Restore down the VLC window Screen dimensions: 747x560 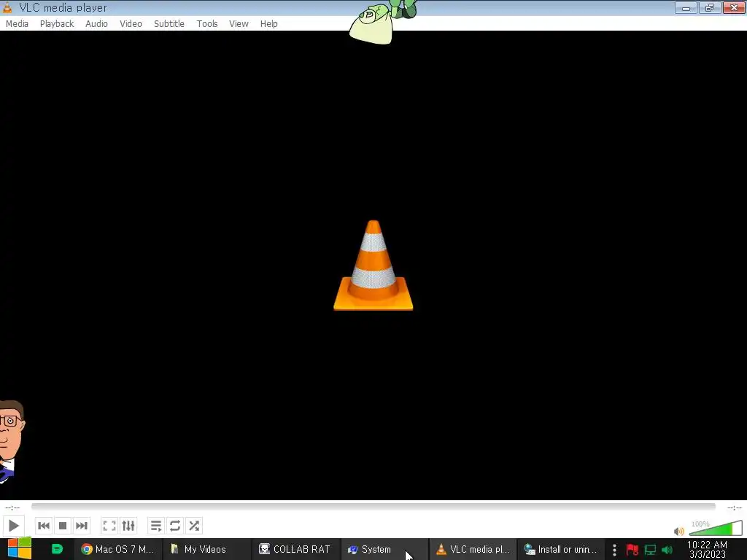pos(710,7)
